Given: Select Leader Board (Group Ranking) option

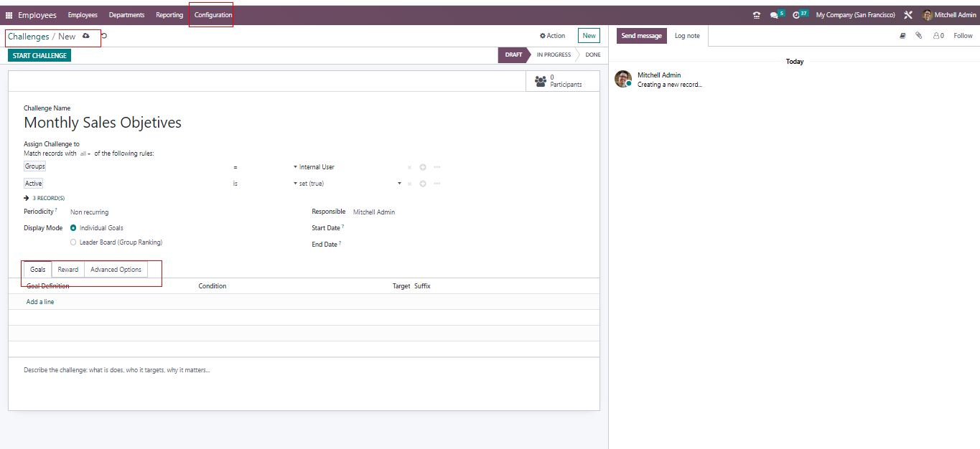Looking at the screenshot, I should pos(73,242).
